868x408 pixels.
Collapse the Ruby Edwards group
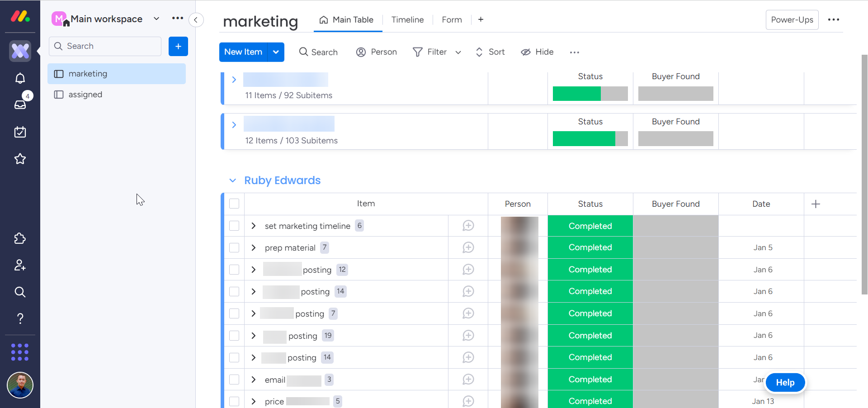tap(232, 180)
